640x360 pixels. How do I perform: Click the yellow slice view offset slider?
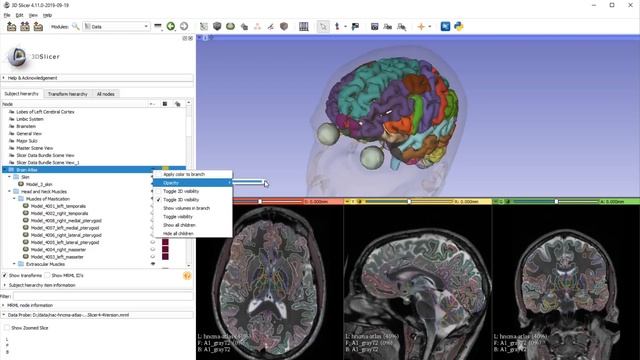pyautogui.click(x=408, y=202)
